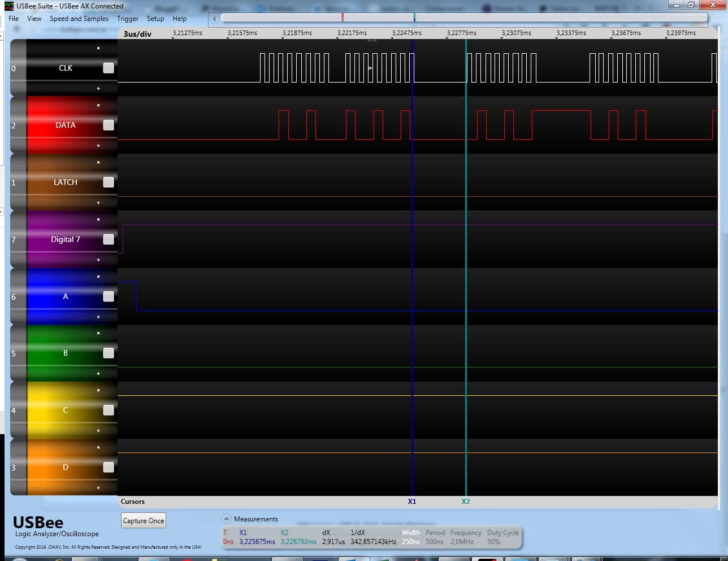Toggle the channel C checkbox
Image resolution: width=728 pixels, height=561 pixels.
109,410
